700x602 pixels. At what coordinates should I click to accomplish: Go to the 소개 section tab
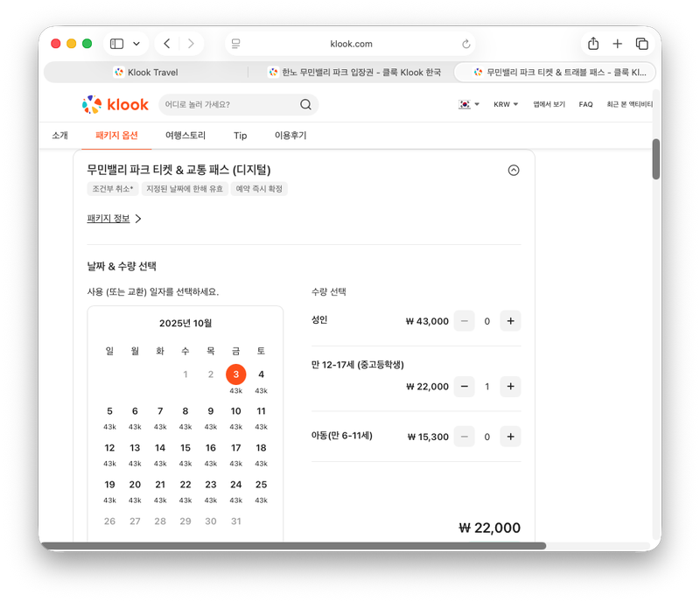coord(59,136)
